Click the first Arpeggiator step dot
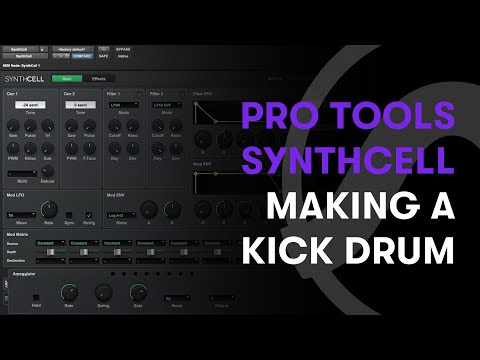The width and height of the screenshot is (480, 360). tap(113, 274)
